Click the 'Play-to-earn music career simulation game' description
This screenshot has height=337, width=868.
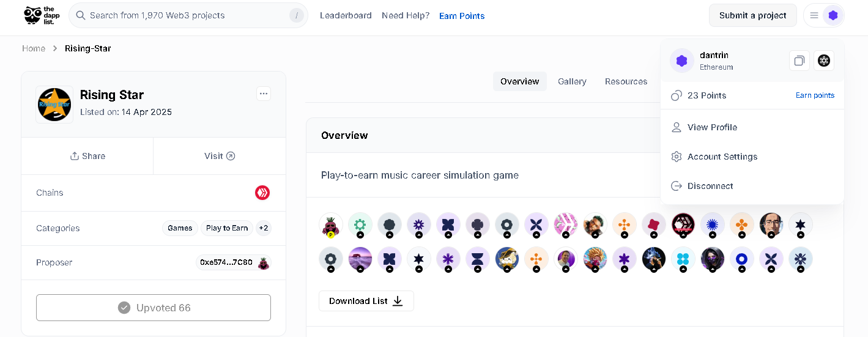(420, 175)
